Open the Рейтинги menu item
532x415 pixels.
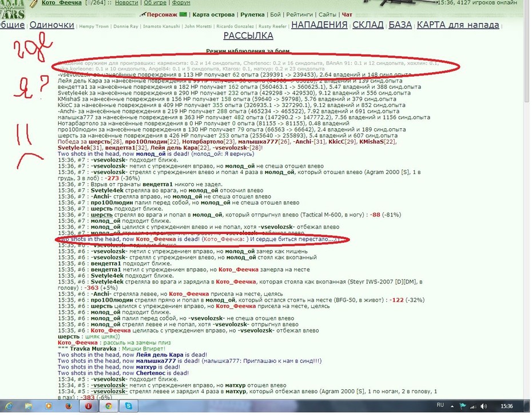point(299,15)
